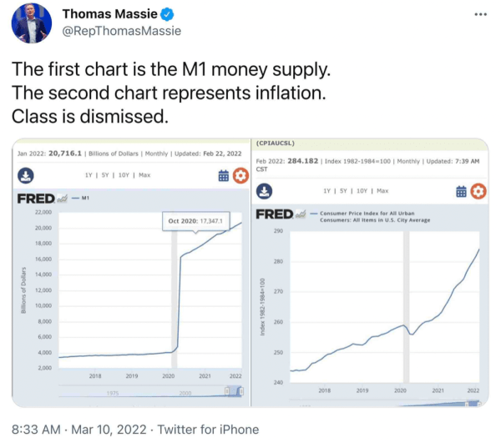501x448 pixels.
Task: Click download icon on the M1 chart
Action: pos(26,176)
